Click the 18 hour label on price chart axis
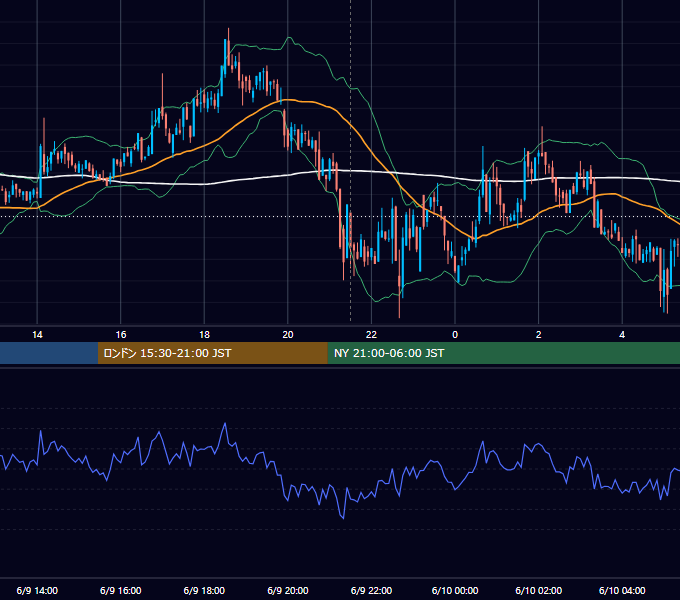The height and width of the screenshot is (600, 680). coord(204,335)
